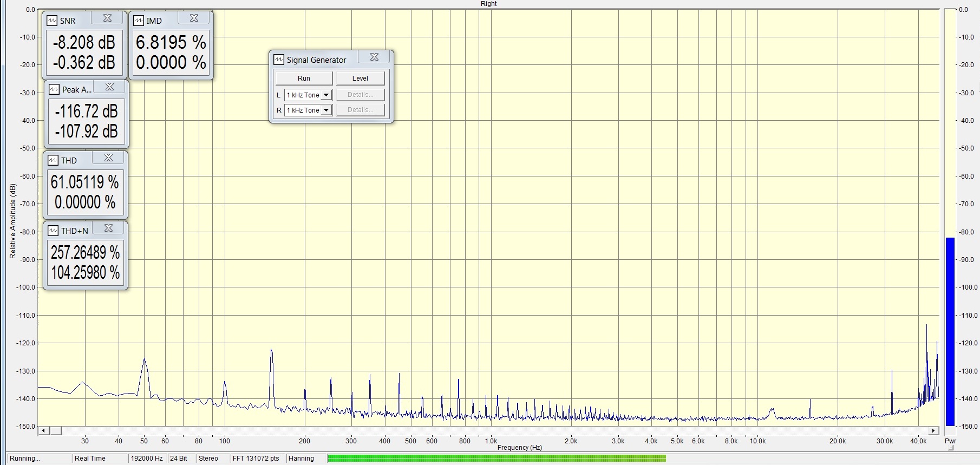Open the R channel signal type dropdown

click(x=326, y=110)
